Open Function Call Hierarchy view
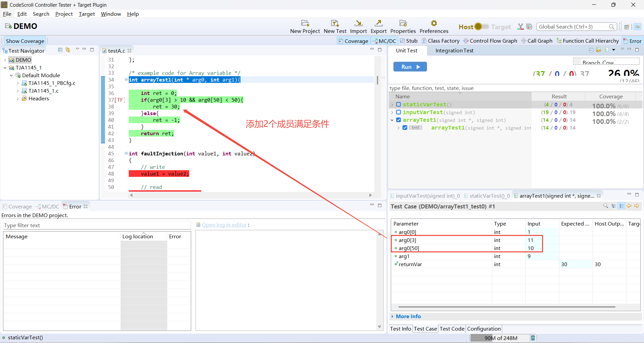The image size is (644, 343). pos(588,41)
